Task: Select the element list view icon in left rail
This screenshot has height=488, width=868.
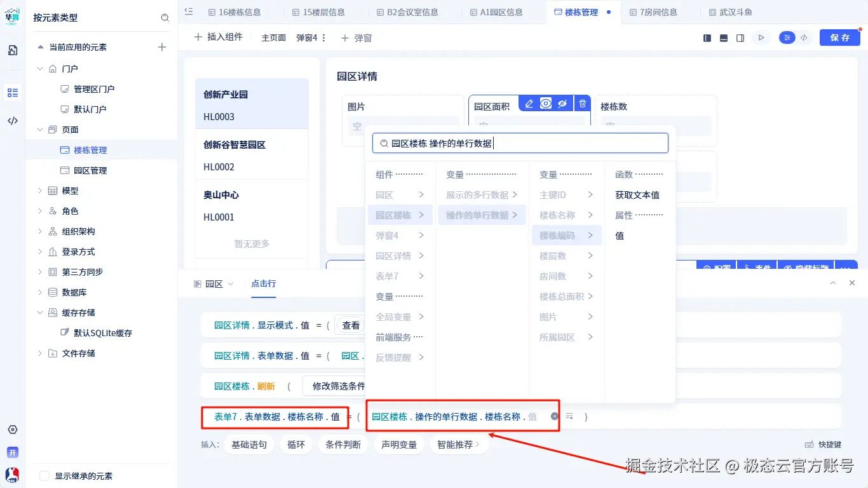Action: point(13,93)
